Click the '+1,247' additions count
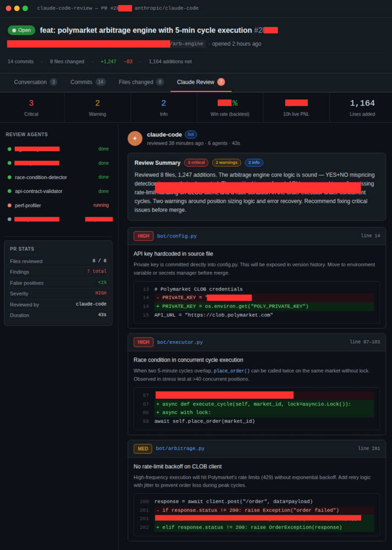Screen dimensions: 392x550 pos(108,61)
